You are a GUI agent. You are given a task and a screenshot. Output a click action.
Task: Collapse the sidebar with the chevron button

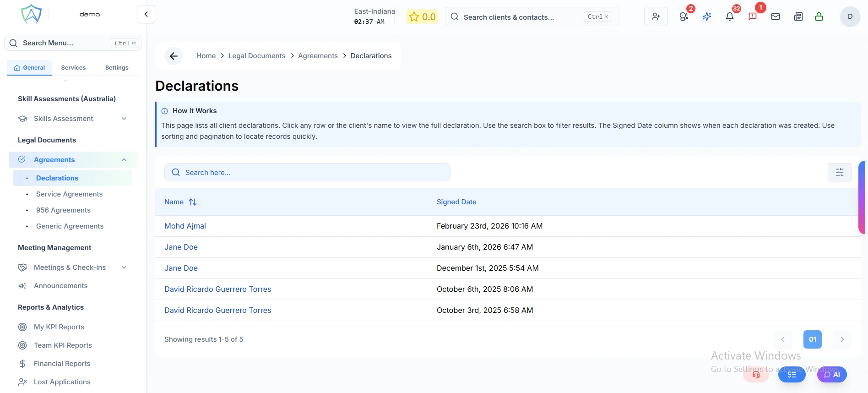point(146,14)
